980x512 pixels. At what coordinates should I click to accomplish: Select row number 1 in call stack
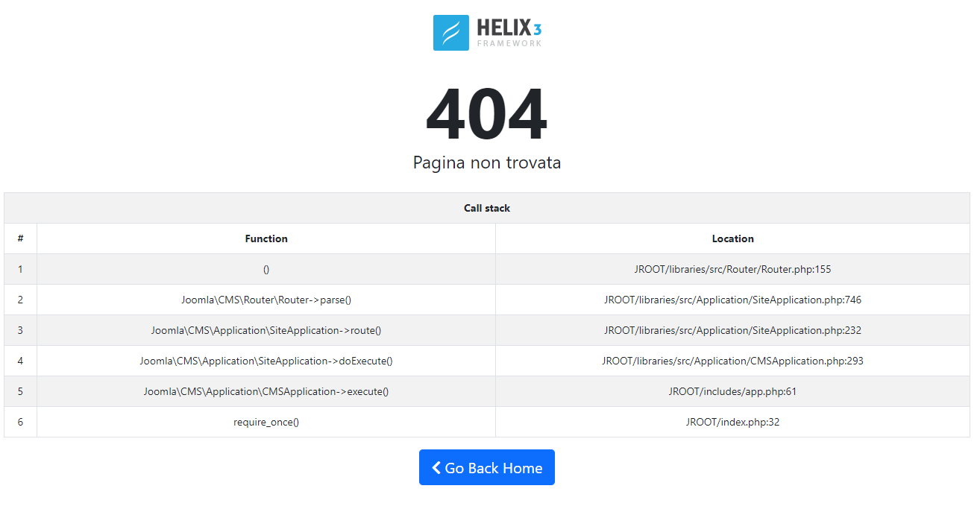click(x=20, y=269)
